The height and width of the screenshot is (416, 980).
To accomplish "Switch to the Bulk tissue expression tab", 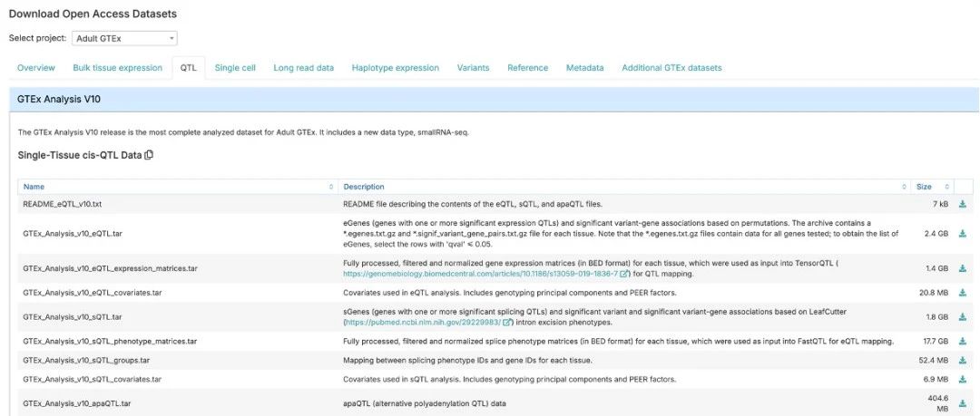I will click(x=117, y=67).
